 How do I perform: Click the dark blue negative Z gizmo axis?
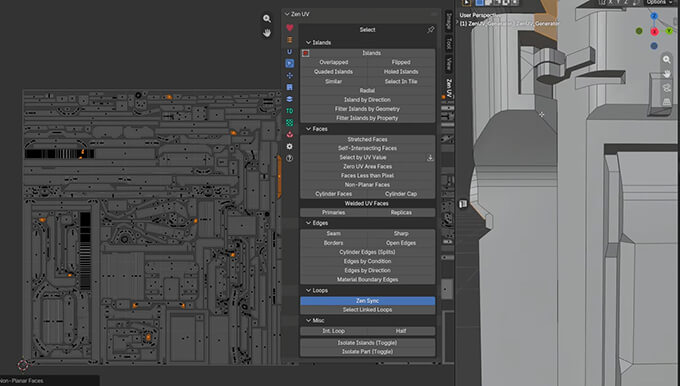click(x=654, y=46)
